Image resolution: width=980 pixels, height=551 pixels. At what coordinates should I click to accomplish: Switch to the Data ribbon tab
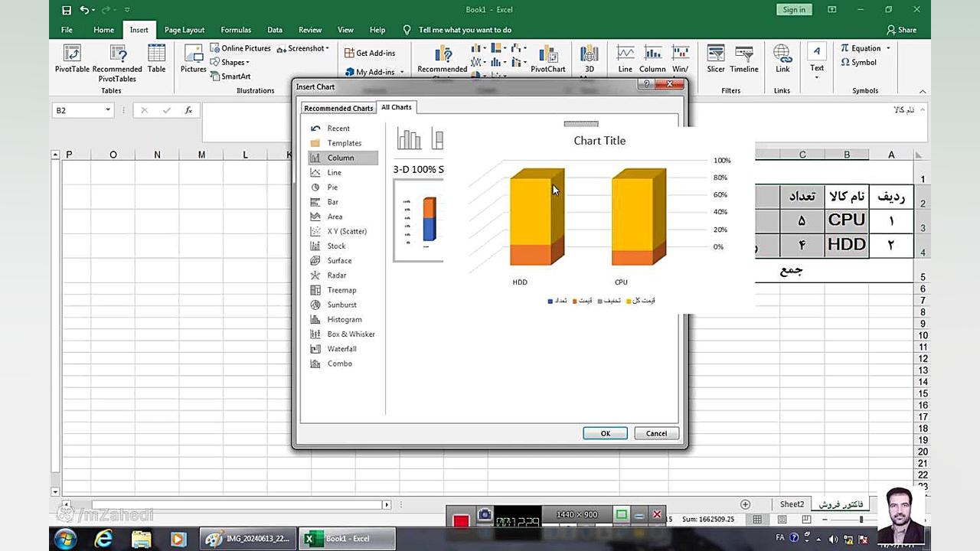[274, 30]
